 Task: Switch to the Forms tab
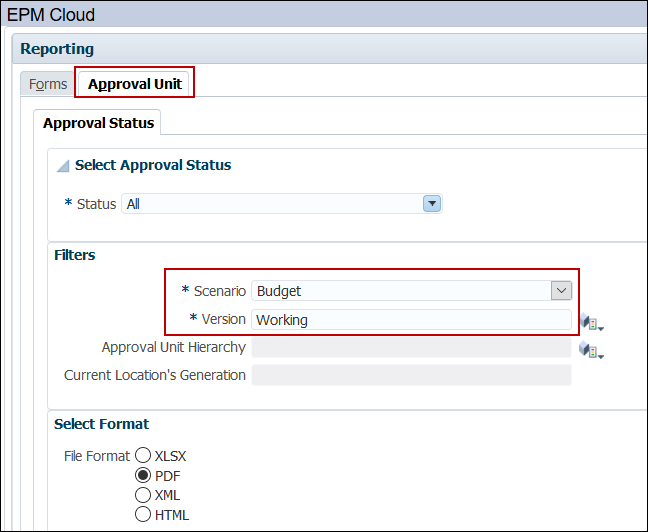[48, 84]
